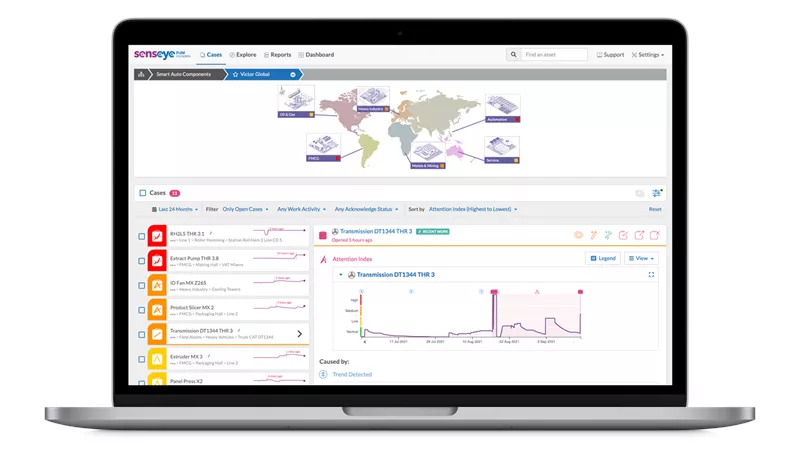Click the fullscreen expand icon on chart
Screen dimensions: 800x450
(652, 274)
